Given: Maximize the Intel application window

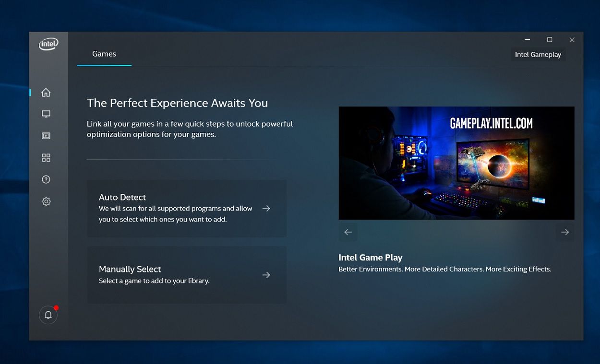Looking at the screenshot, I should click(550, 40).
